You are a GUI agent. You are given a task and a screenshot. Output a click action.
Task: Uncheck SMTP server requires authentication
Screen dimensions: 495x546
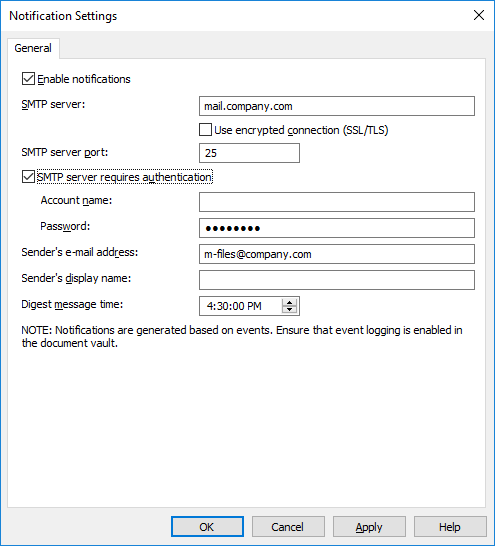tap(28, 177)
